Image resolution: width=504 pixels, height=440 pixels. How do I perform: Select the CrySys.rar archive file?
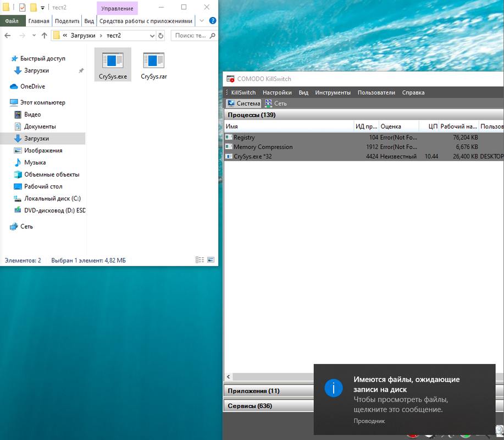click(154, 65)
